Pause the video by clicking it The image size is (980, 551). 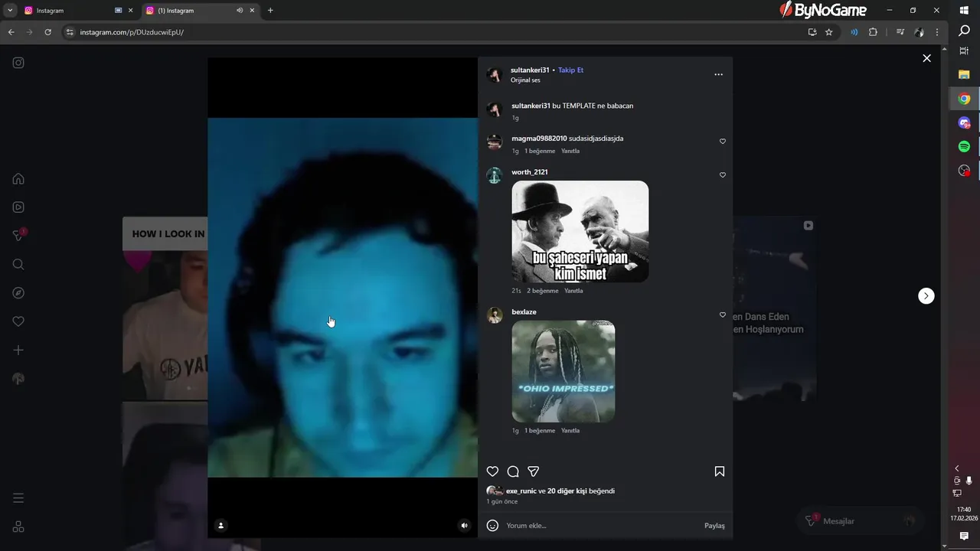tap(342, 298)
